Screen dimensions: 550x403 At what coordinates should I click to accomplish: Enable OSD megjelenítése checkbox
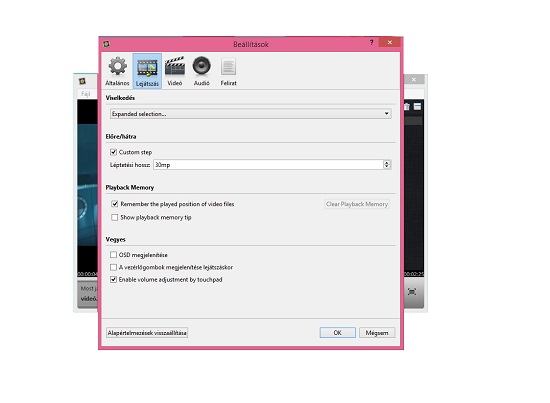click(x=113, y=255)
